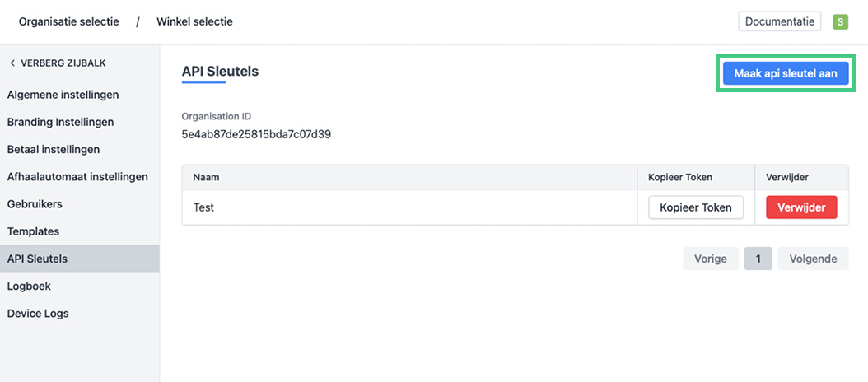Copy token for Test key
The height and width of the screenshot is (382, 868).
click(x=695, y=207)
